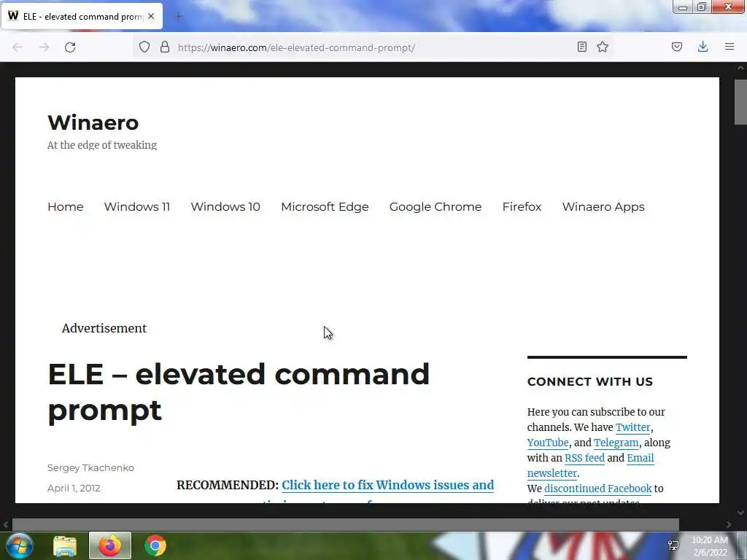Click the taskbar clock showing 10:20 AM
Screen dimensions: 747x560
tap(710, 546)
